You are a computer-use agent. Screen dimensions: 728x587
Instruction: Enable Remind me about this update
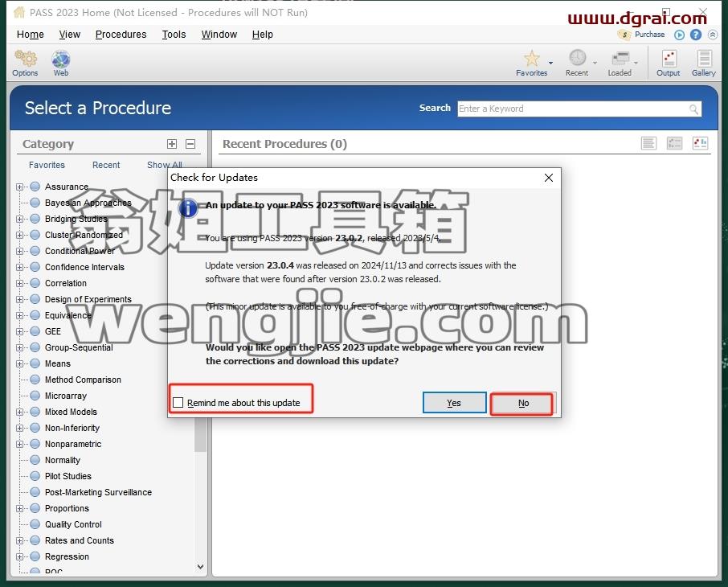[x=178, y=403]
